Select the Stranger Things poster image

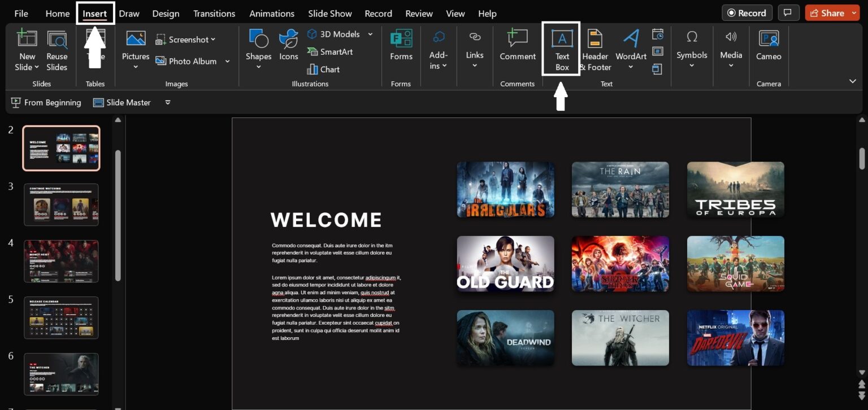coord(620,264)
